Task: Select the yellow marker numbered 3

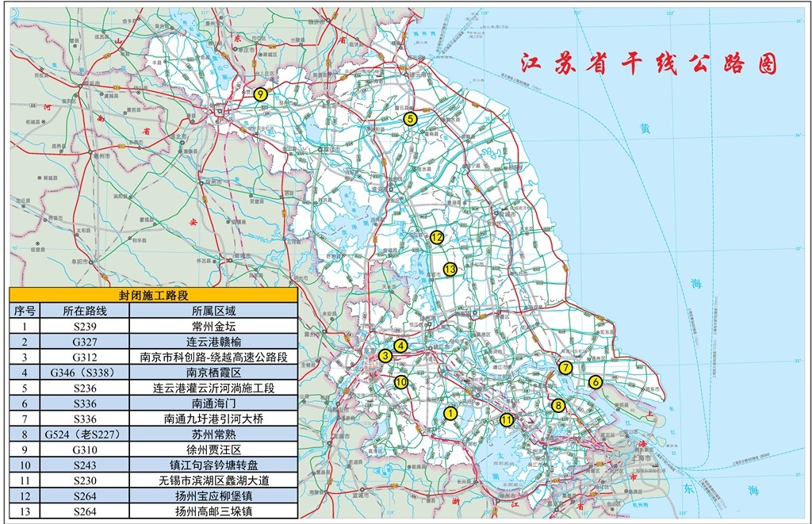Action: point(385,356)
